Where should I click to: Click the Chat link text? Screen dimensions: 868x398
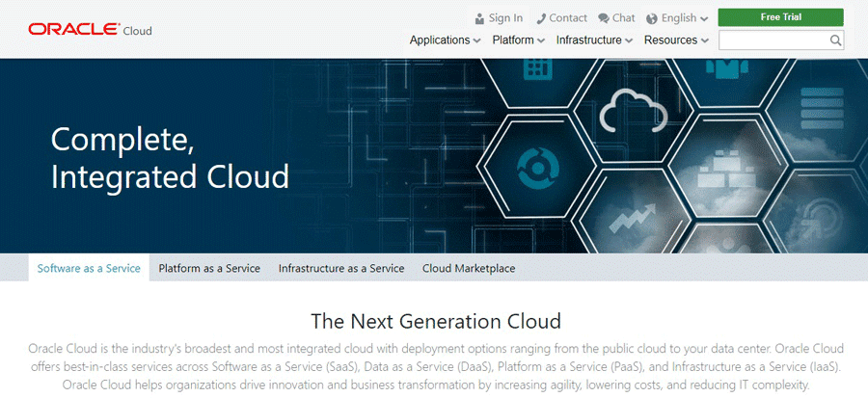tap(623, 18)
